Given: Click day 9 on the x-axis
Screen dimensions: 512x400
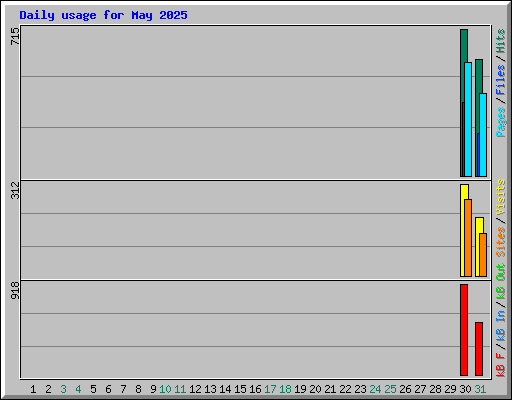Looking at the screenshot, I should pos(153,389).
